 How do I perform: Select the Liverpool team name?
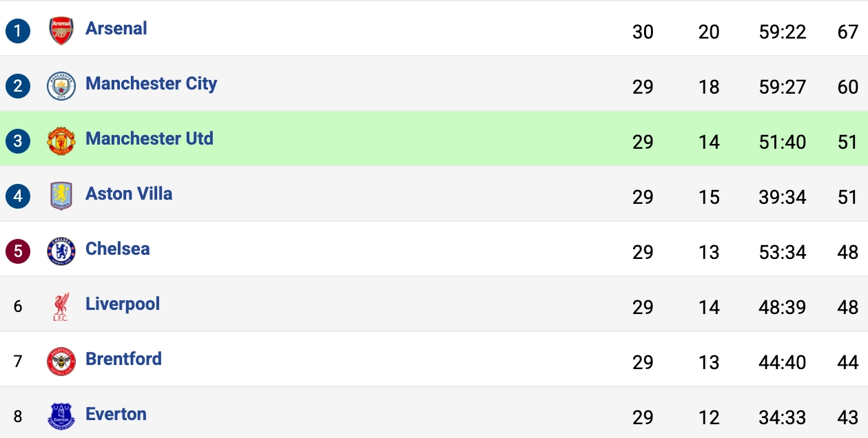pyautogui.click(x=123, y=304)
